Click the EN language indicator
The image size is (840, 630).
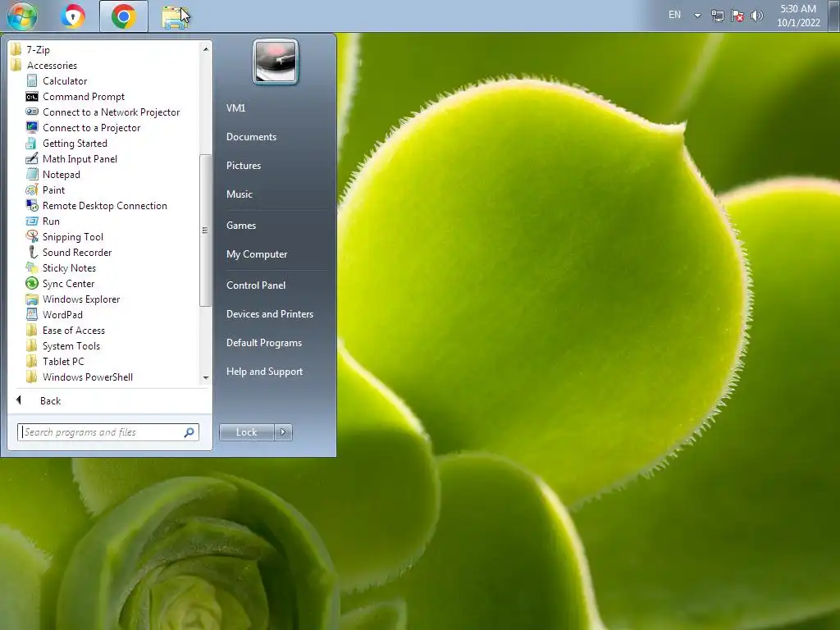674,15
